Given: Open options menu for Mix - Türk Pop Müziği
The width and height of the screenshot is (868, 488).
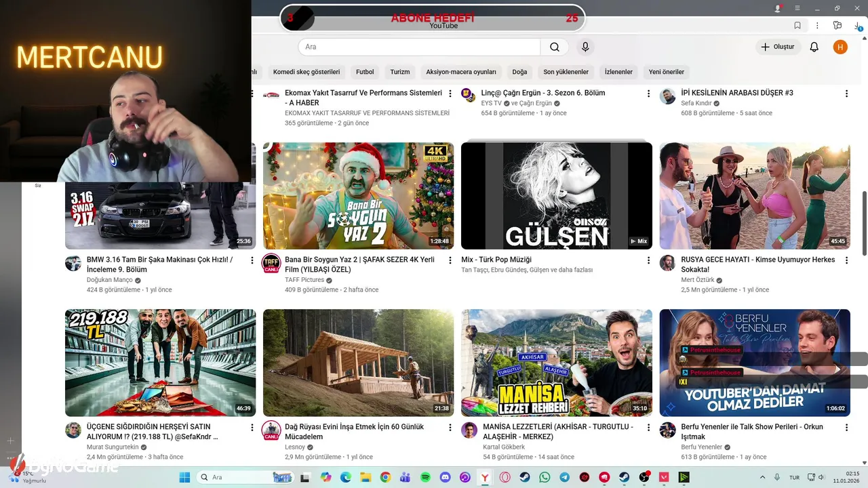Looking at the screenshot, I should tap(648, 260).
